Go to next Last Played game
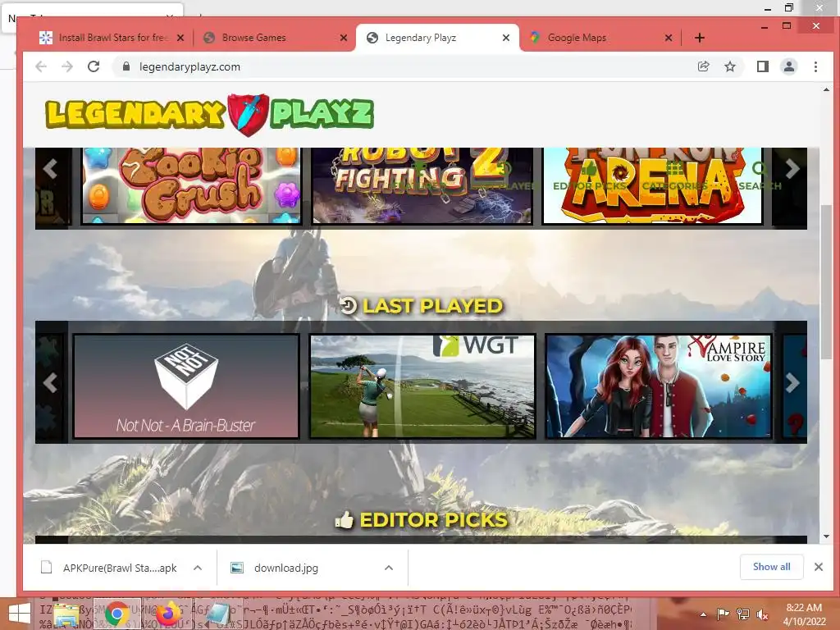 [x=792, y=382]
